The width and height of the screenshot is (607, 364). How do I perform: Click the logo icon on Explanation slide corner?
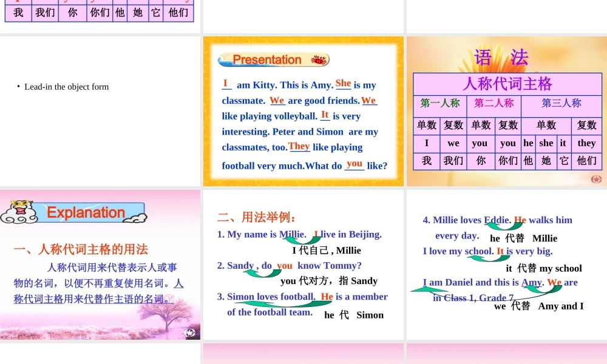(189, 332)
